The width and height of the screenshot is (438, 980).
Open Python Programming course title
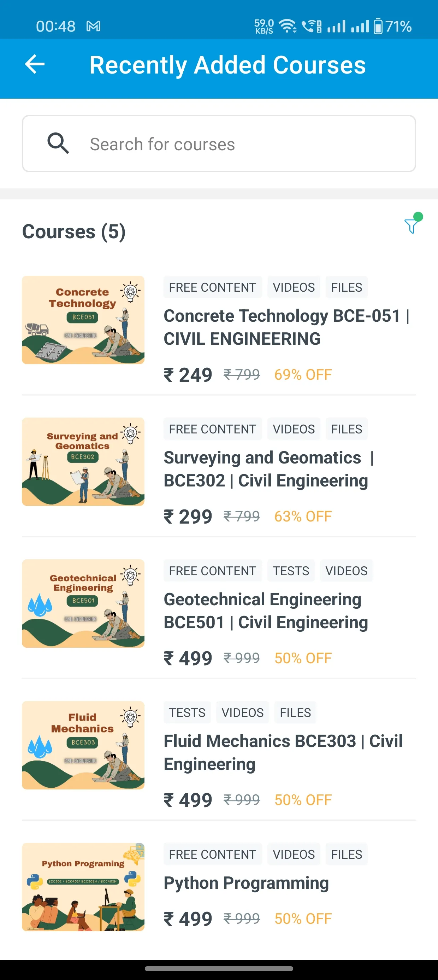click(246, 883)
